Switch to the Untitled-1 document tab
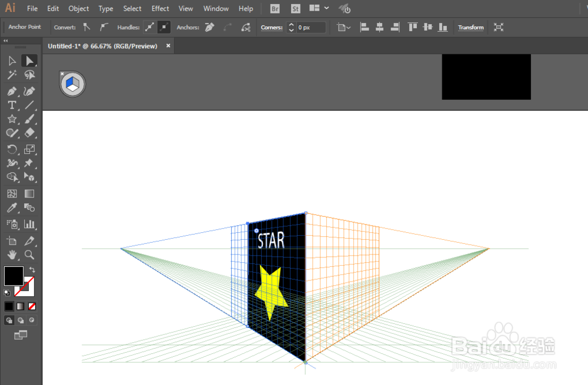588x385 pixels. click(102, 46)
